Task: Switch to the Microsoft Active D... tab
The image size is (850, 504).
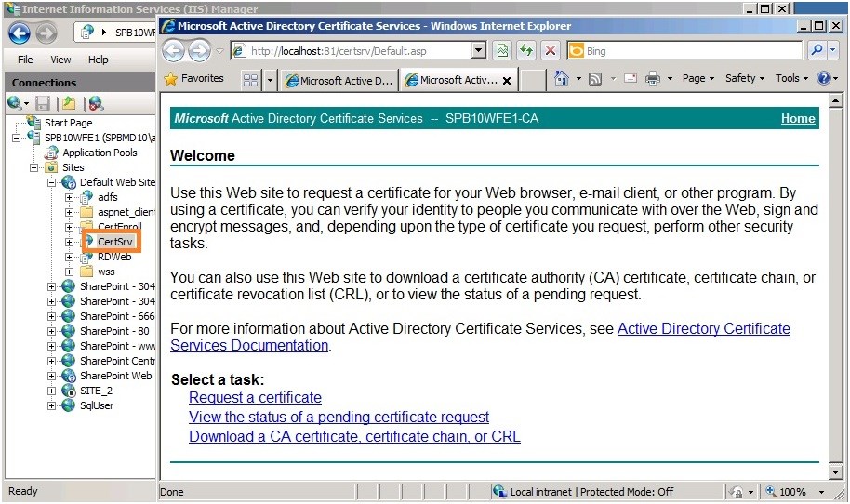Action: point(339,81)
